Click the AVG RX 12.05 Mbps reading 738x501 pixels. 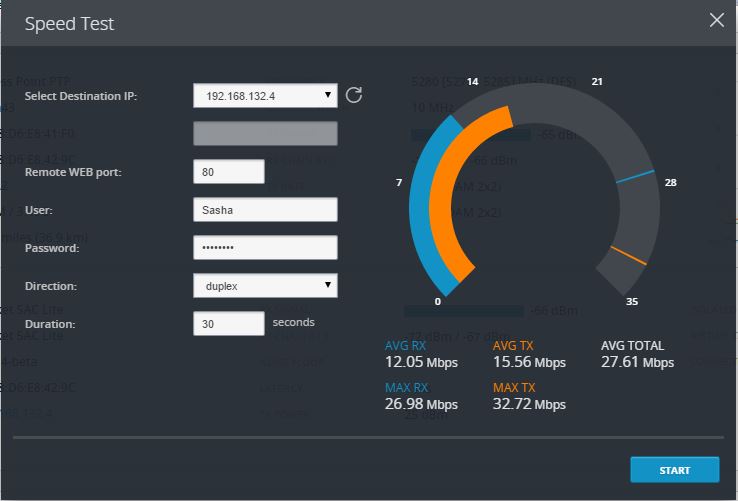(x=421, y=362)
